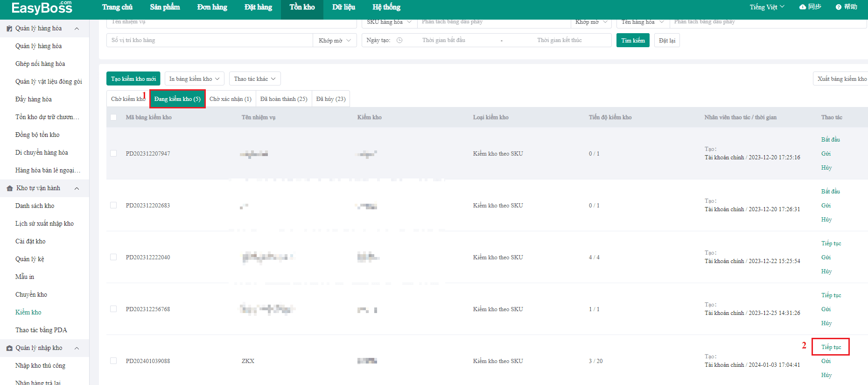Viewport: 868px width, 385px height.
Task: Click Số vị trí kho hàng input field
Action: (210, 40)
